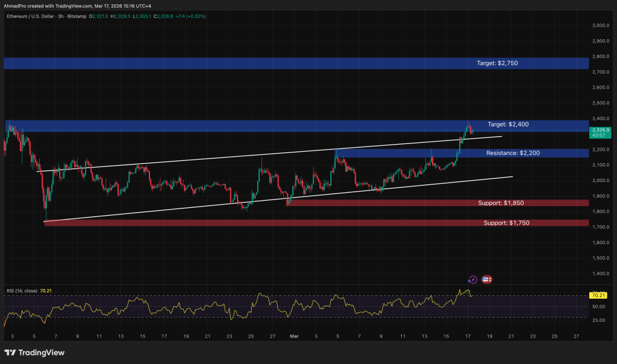Click the U.S. flag economic event icon

486,279
